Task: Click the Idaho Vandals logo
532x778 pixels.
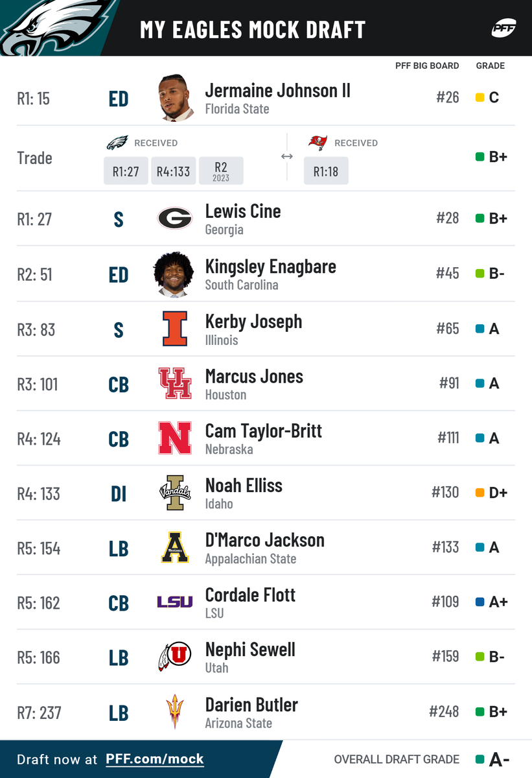Action: click(x=175, y=493)
